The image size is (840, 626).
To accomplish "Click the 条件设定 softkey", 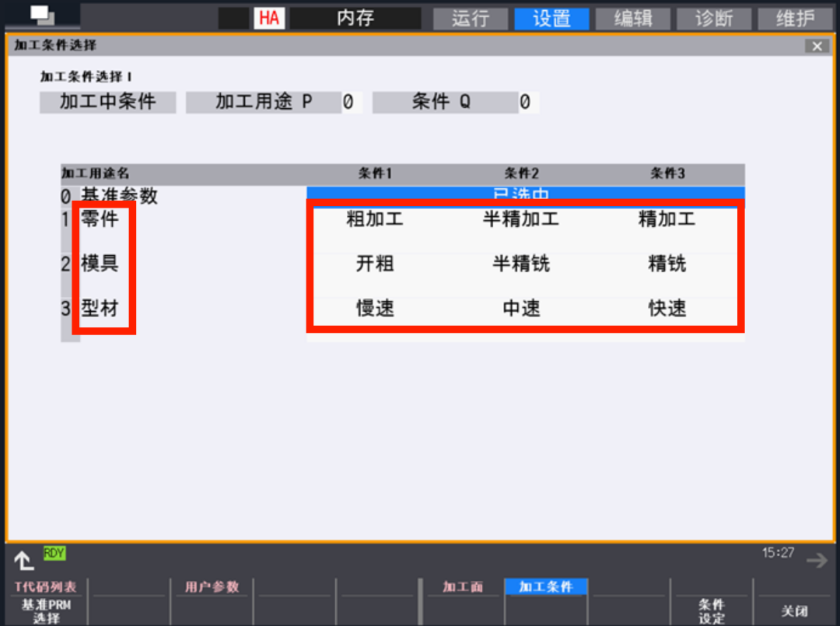I will point(712,611).
